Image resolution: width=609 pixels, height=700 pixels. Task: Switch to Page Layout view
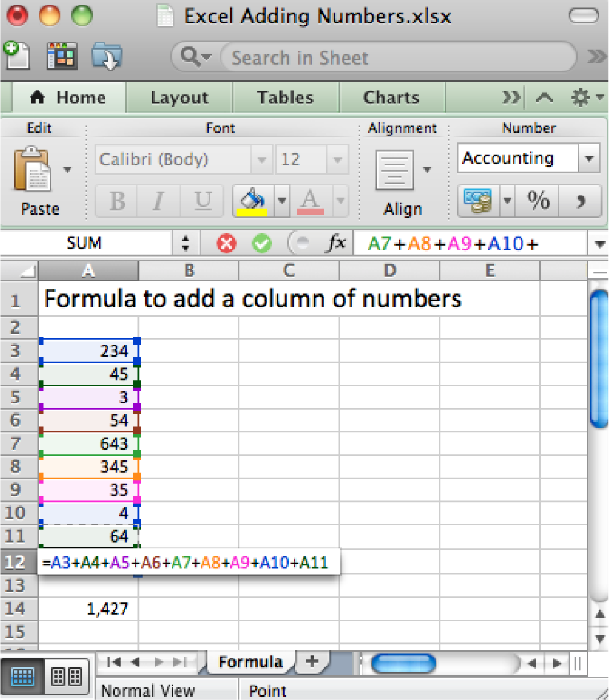click(67, 677)
